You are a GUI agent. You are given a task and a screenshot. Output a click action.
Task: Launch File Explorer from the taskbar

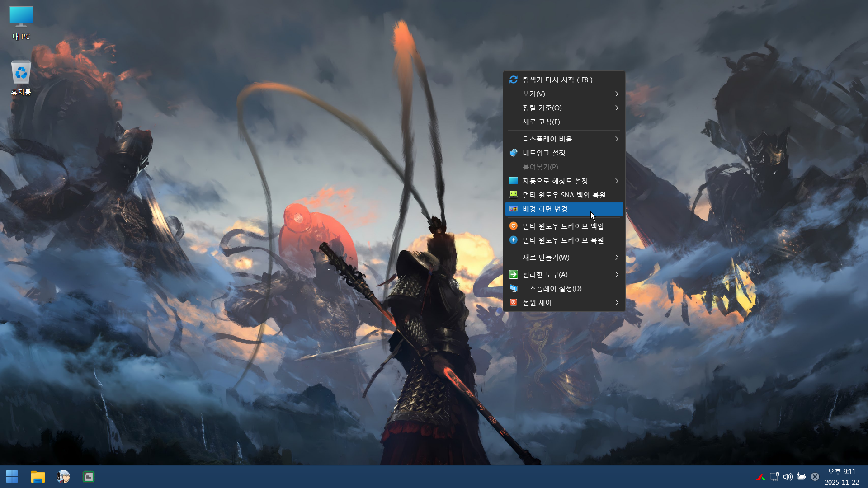click(38, 476)
